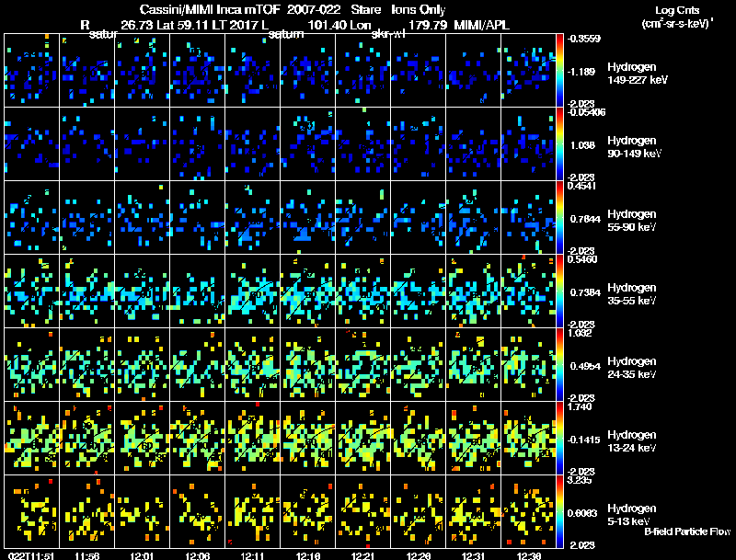Click the '022T11:51' time label

tap(31, 555)
